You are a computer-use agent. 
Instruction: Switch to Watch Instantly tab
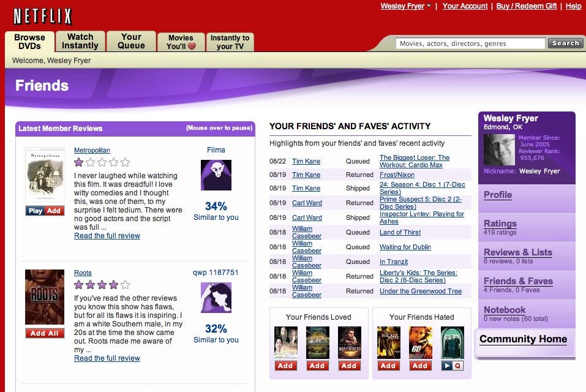coord(80,41)
